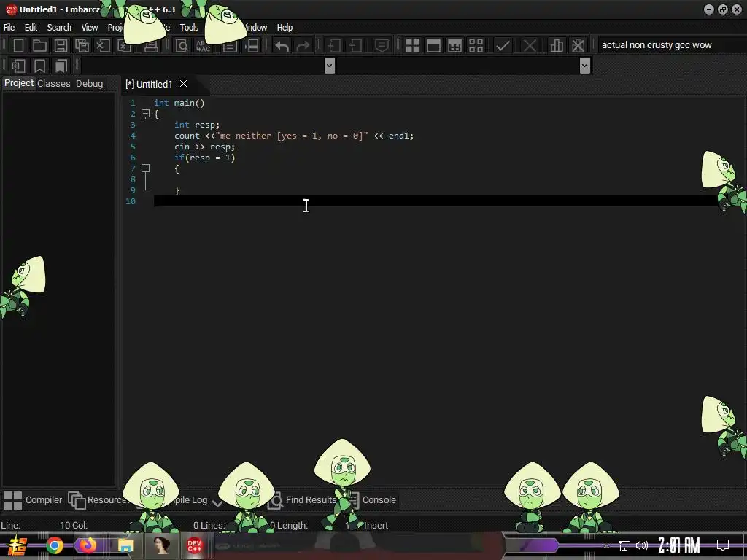Collapse the if-block fold marker at line 7
The height and width of the screenshot is (560, 747).
[146, 168]
